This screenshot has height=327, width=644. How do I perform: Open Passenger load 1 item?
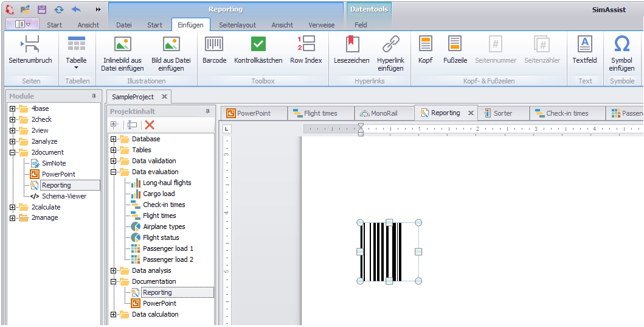tap(168, 248)
